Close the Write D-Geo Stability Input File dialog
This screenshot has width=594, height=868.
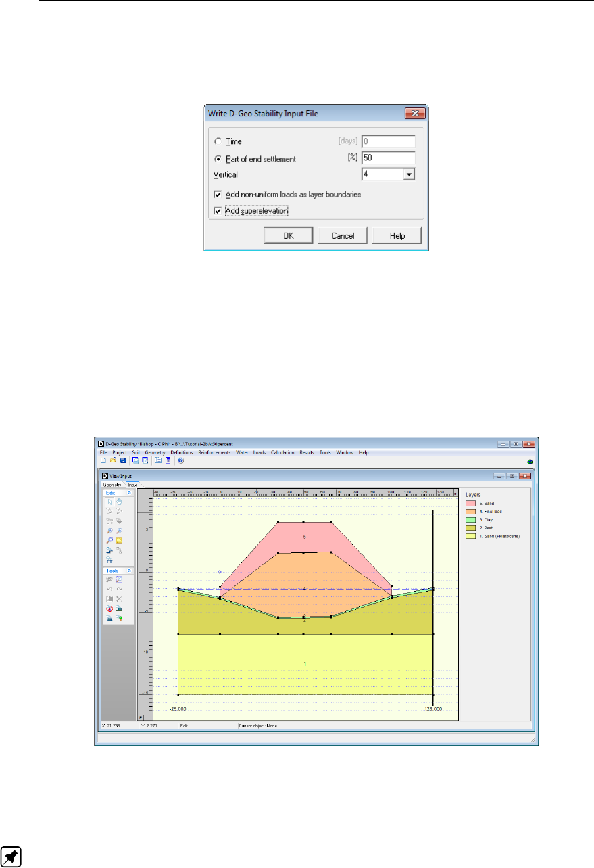(x=415, y=113)
